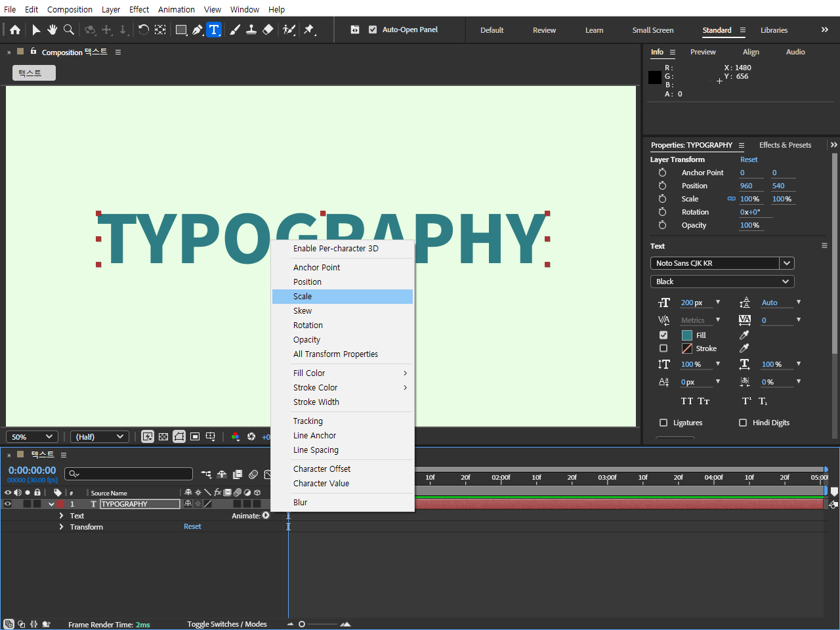Viewport: 840px width, 630px height.
Task: Switch to the Preview panel tab
Action: (703, 52)
